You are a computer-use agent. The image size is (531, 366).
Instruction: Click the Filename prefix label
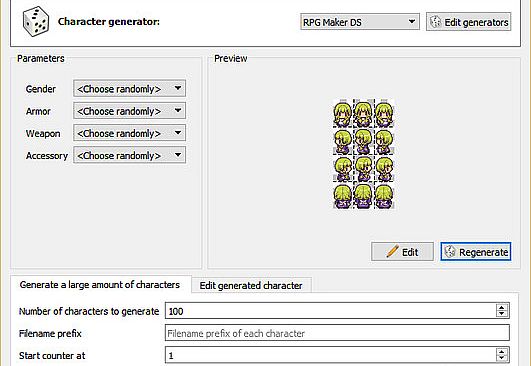tap(50, 333)
